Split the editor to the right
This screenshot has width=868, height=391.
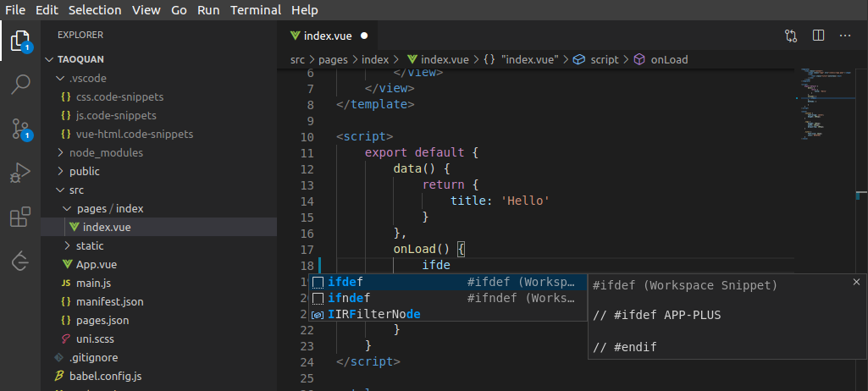[x=818, y=36]
